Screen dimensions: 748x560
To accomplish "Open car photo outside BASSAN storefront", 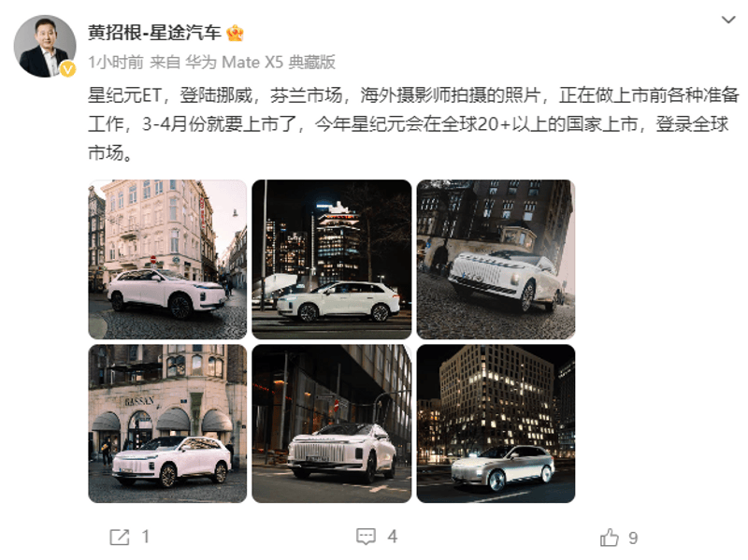I will [x=167, y=424].
